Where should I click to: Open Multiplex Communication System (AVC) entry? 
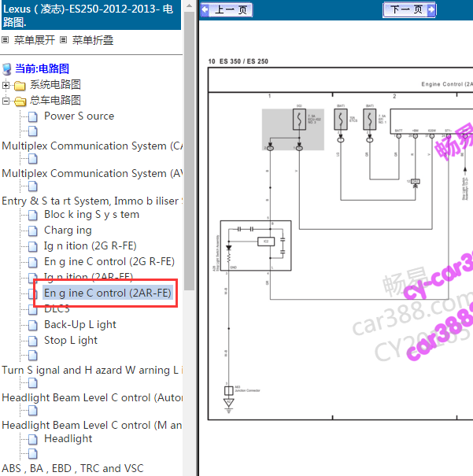(x=92, y=173)
